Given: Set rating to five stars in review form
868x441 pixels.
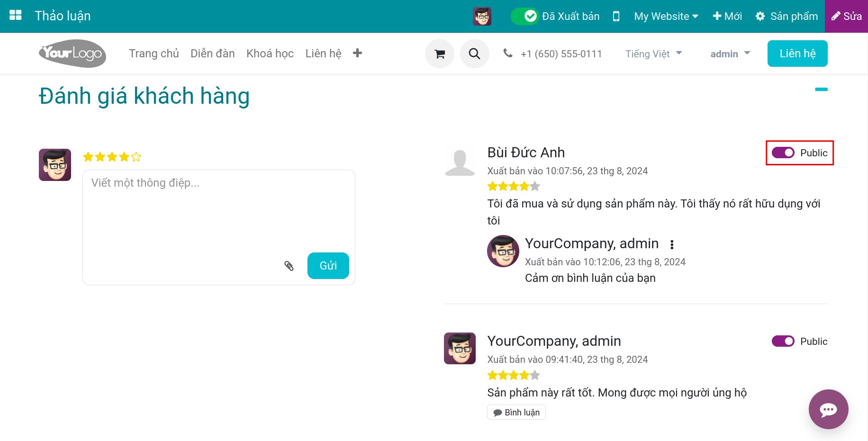Looking at the screenshot, I should 136,157.
